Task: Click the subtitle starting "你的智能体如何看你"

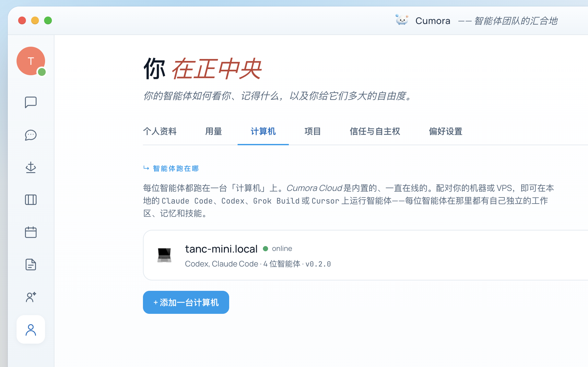Action: click(278, 96)
